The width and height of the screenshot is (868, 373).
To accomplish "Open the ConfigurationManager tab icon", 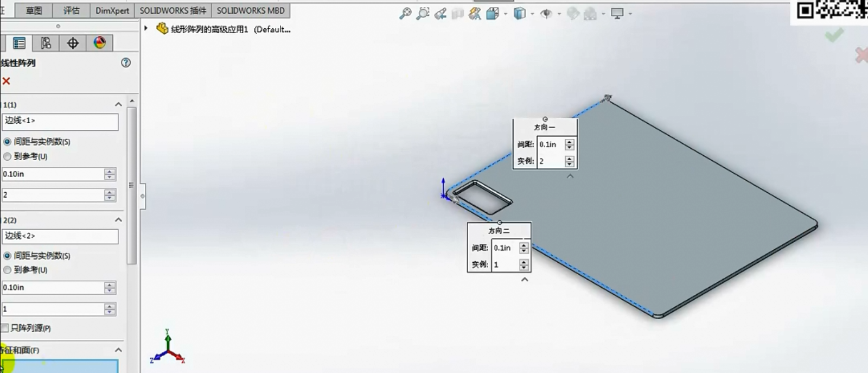I will [46, 43].
